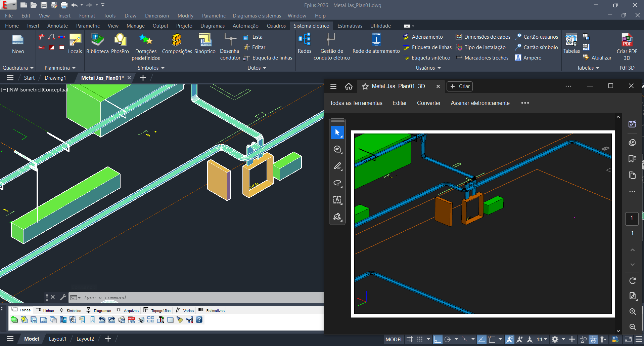This screenshot has width=644, height=346.
Task: Open the Diagramas e sistemas menu
Action: 257,16
